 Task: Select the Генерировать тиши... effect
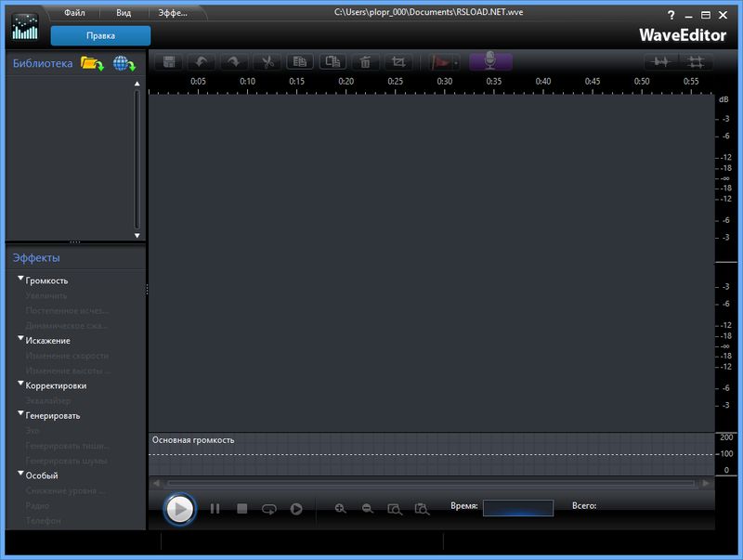click(x=67, y=446)
